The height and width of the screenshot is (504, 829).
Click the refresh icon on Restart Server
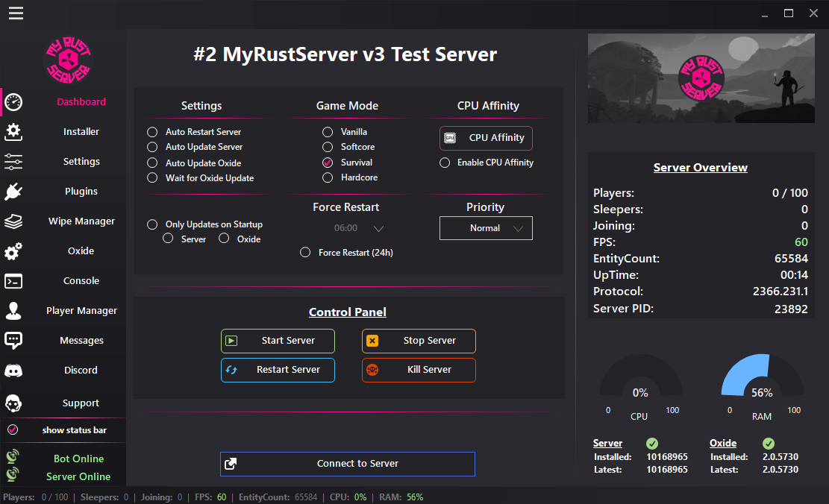point(231,370)
